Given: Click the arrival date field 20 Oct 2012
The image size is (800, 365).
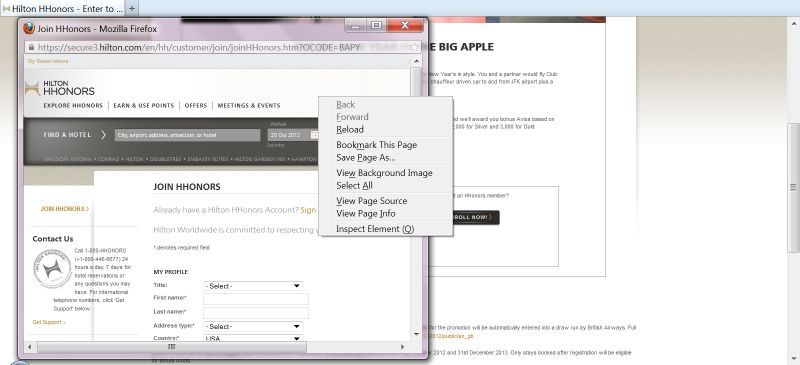Looking at the screenshot, I should pos(289,135).
